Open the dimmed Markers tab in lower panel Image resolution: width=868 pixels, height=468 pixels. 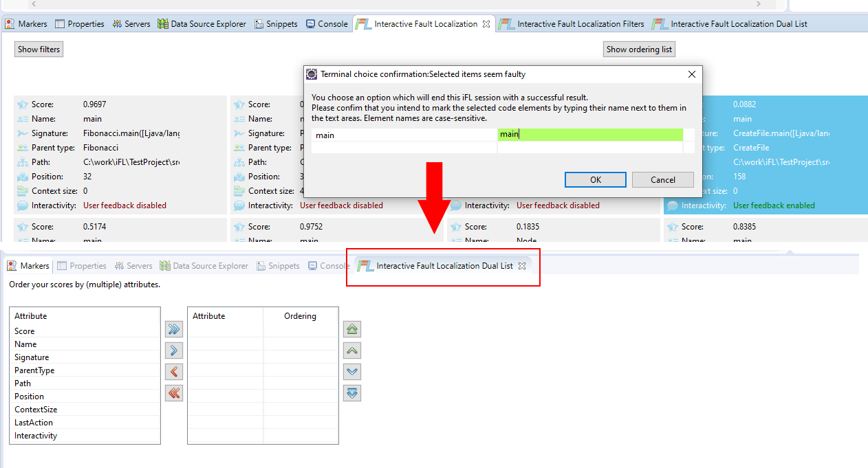coord(28,266)
